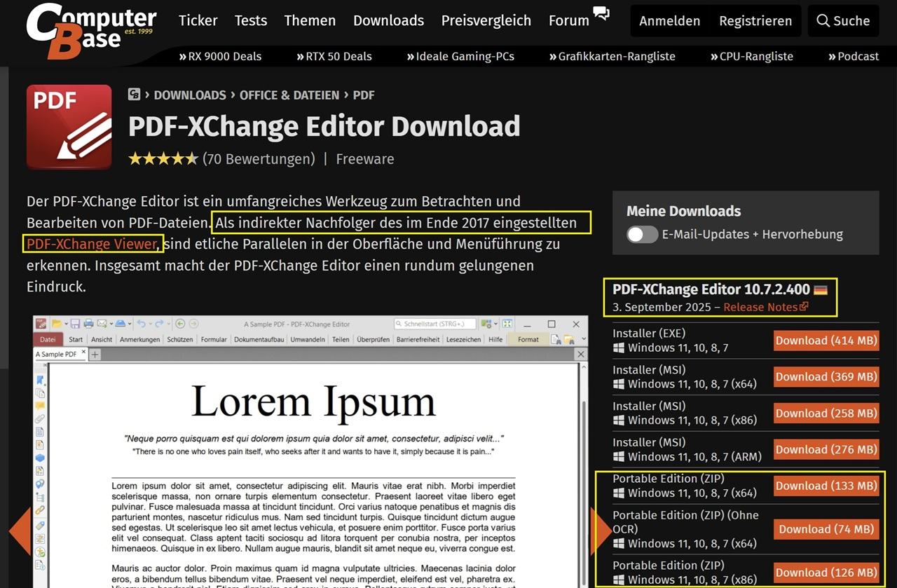Click Scan icon in editor screenshot
Viewport: 897px width, 588px height.
pos(120,324)
